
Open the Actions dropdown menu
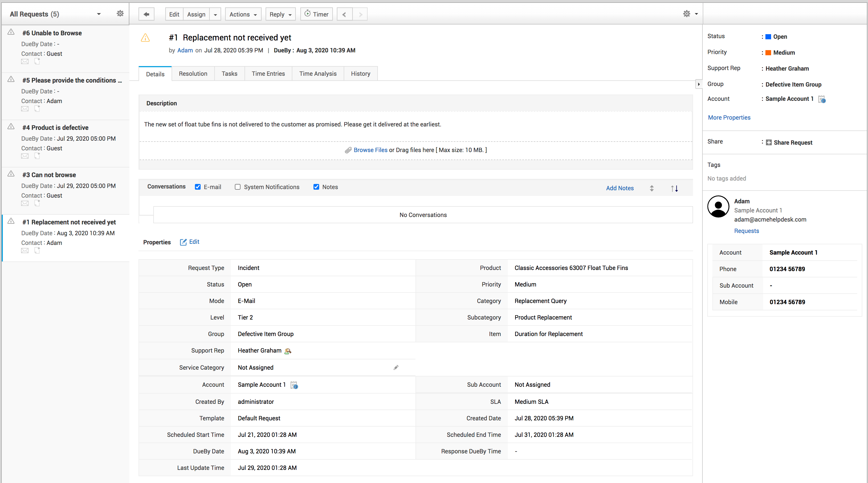243,14
